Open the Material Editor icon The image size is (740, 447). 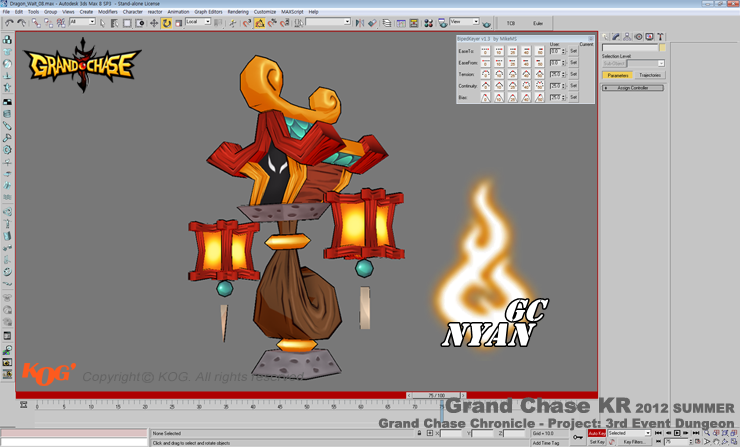pos(429,23)
